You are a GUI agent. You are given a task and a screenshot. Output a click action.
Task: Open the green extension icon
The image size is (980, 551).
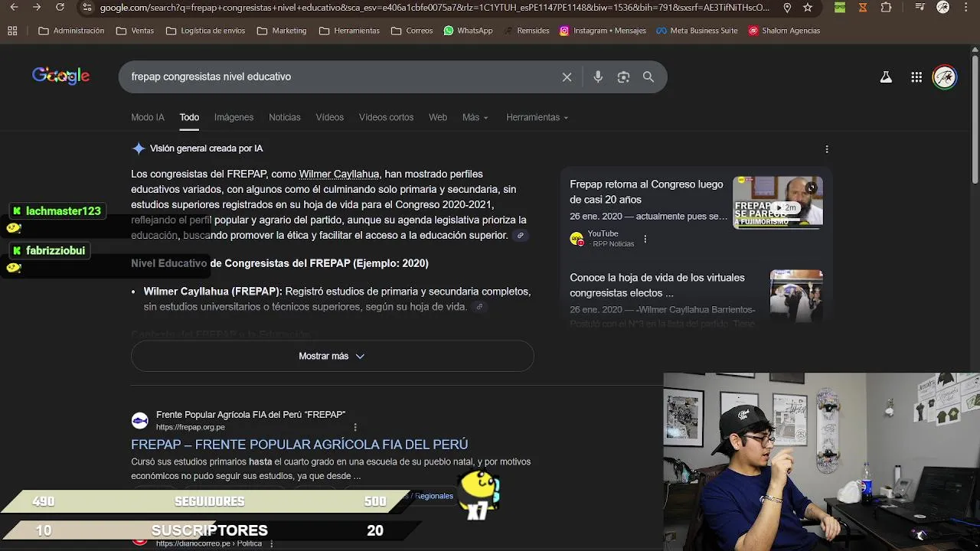coord(840,8)
